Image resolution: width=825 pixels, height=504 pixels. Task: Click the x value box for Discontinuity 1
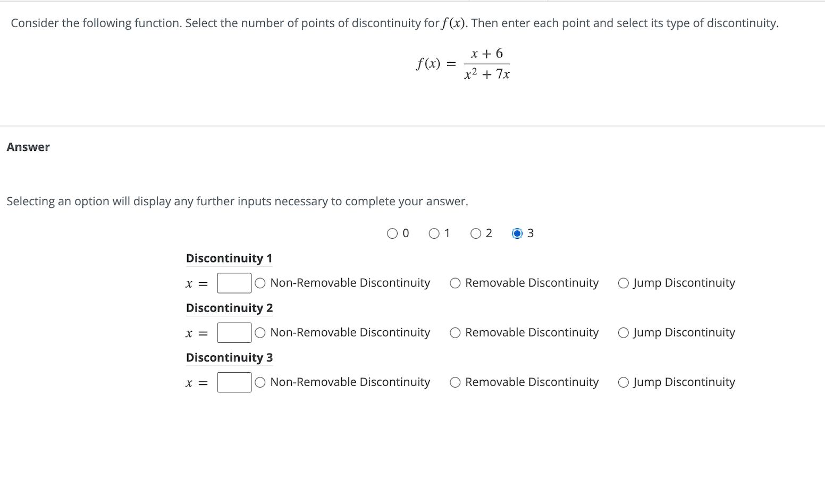(234, 283)
